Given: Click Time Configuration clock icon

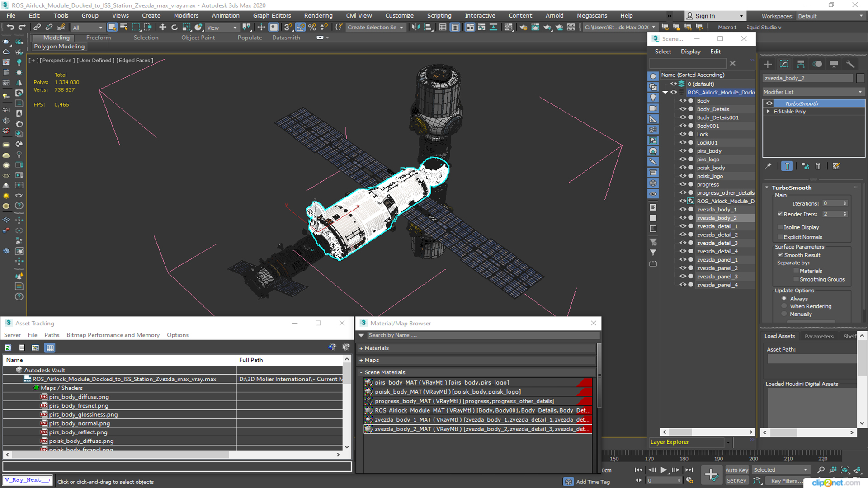Looking at the screenshot, I should [x=689, y=480].
